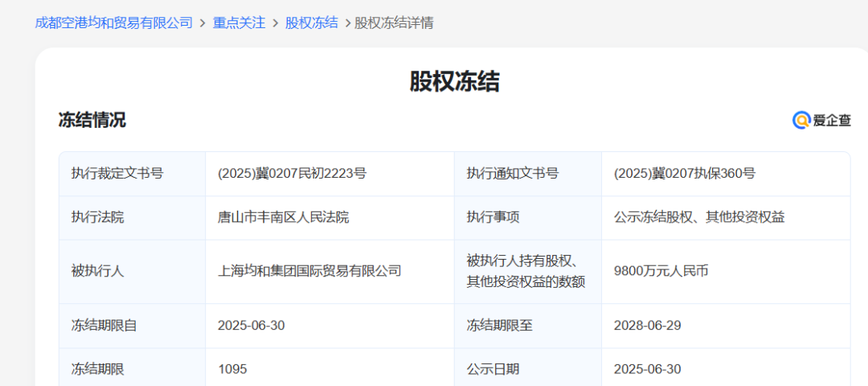Screen dimensions: 868x386
Task: Select 被执行人持有股权、其他投资权益的数额 label
Action: 526,271
